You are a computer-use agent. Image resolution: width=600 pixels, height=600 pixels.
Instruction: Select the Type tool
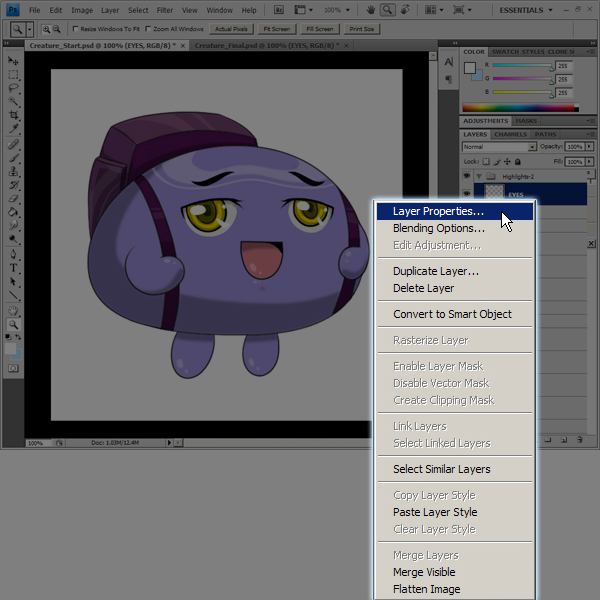13,268
